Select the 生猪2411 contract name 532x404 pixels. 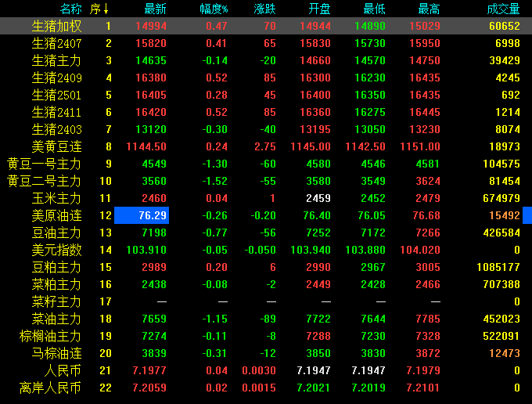pos(56,113)
